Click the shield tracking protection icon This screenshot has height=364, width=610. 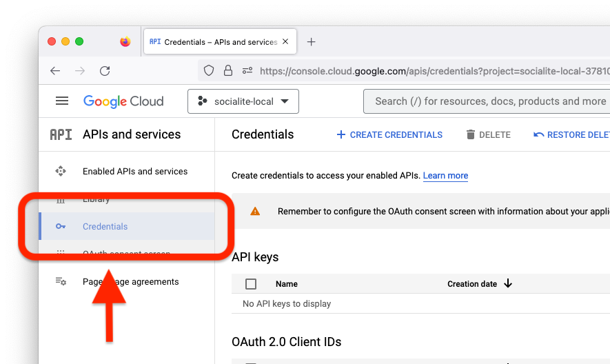coord(209,70)
